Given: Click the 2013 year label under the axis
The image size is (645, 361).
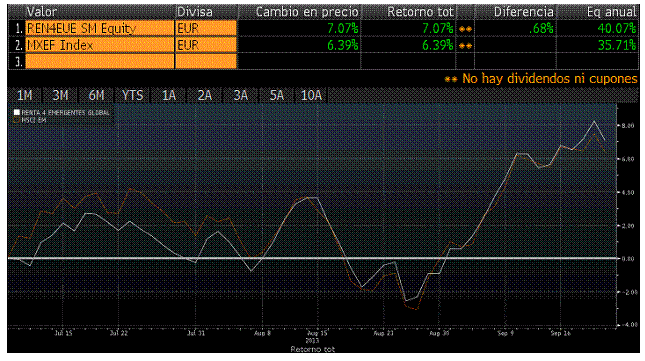Looking at the screenshot, I should tap(312, 341).
